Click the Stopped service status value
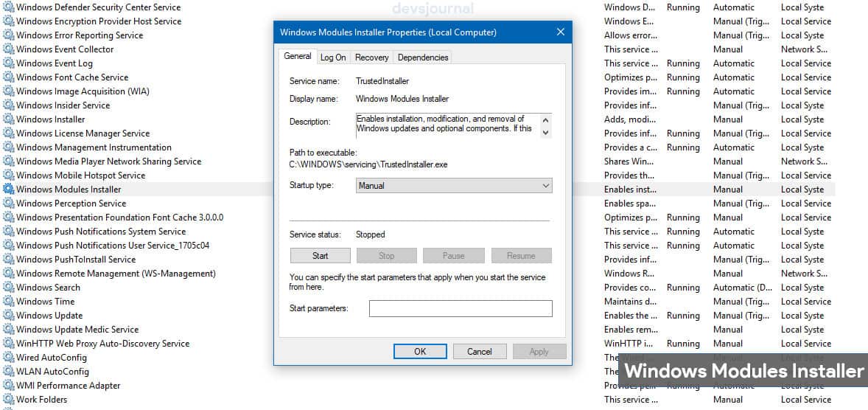This screenshot has width=868, height=410. tap(370, 234)
